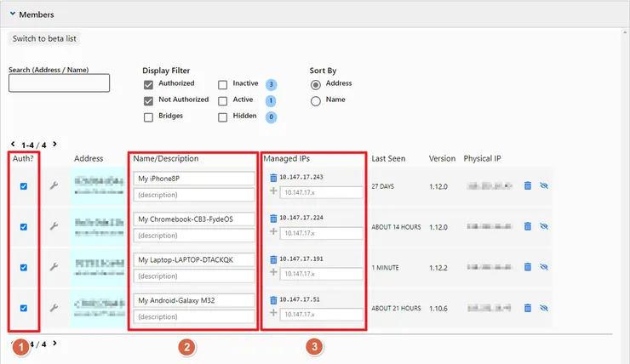Hide the My iPhone8P member
The image size is (630, 364).
(x=544, y=185)
